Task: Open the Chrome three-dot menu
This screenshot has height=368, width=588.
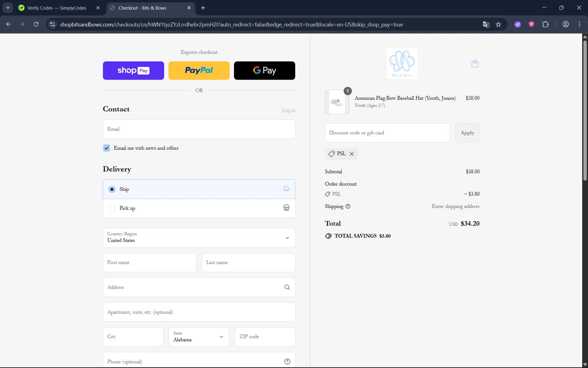Action: click(579, 24)
